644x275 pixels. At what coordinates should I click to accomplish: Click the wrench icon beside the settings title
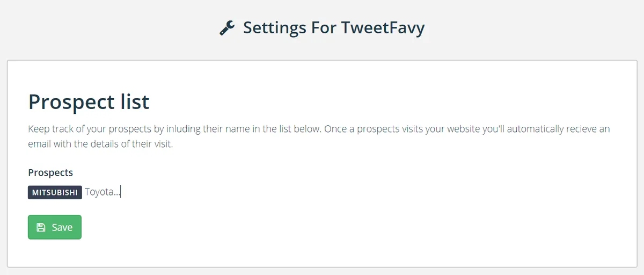(x=227, y=28)
